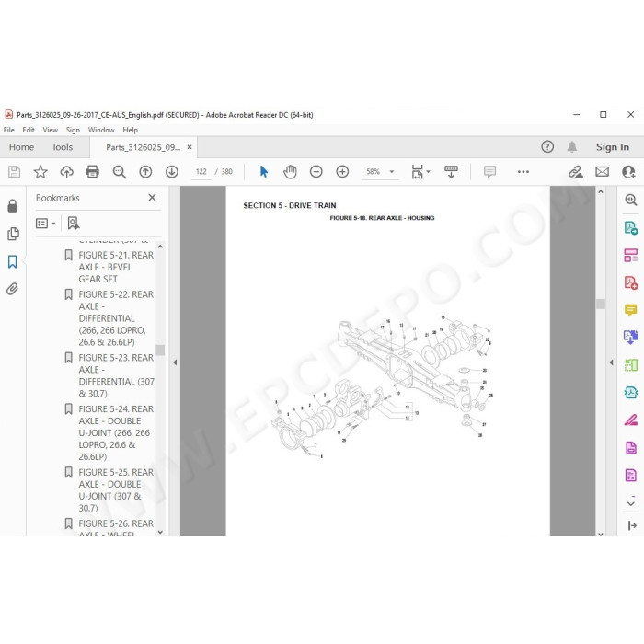Open the find text magnifier
644x644 pixels.
pos(119,172)
